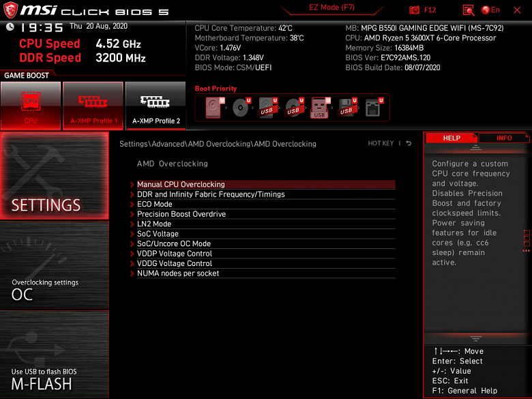Select the optical disc boot device icon
This screenshot has height=399, width=532.
241,108
